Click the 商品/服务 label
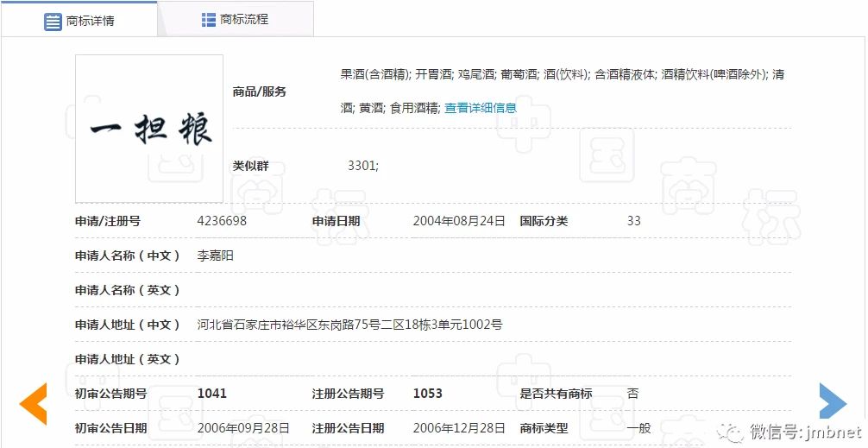This screenshot has width=868, height=448. click(x=260, y=91)
